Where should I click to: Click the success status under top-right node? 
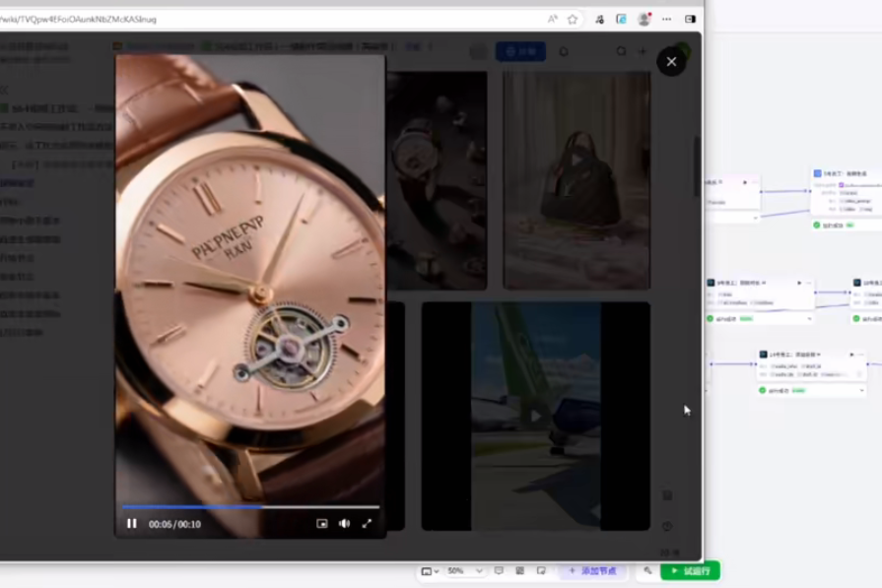tap(834, 226)
